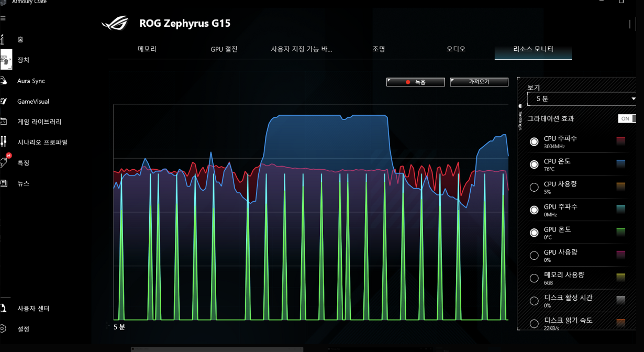The height and width of the screenshot is (352, 644).
Task: Click the 뉴스 sidebar label
Action: (23, 183)
